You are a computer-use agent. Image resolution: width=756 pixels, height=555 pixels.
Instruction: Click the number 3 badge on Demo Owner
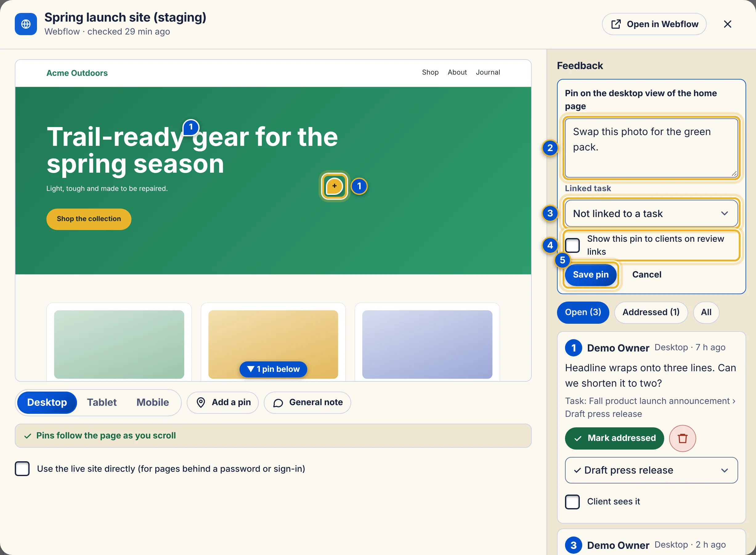(573, 545)
